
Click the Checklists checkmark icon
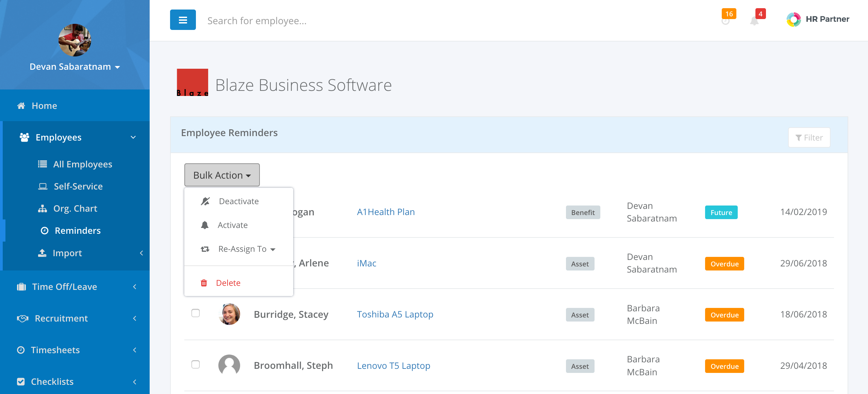[21, 381]
